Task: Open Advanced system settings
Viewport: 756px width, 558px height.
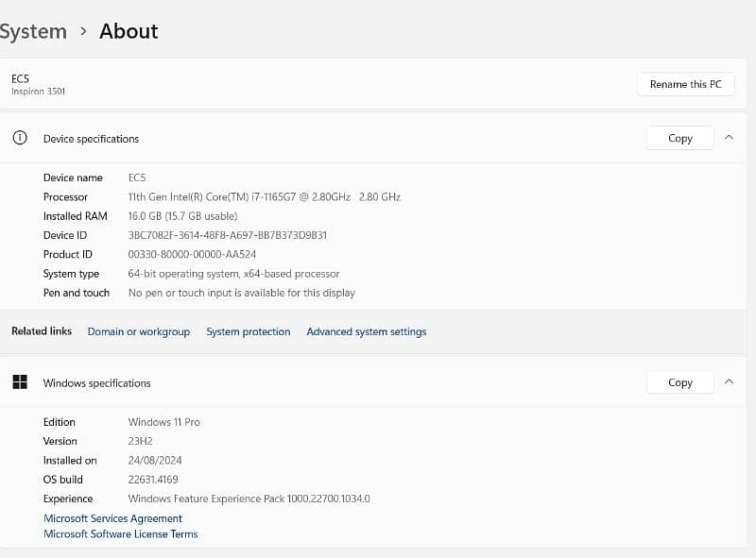Action: pos(366,331)
